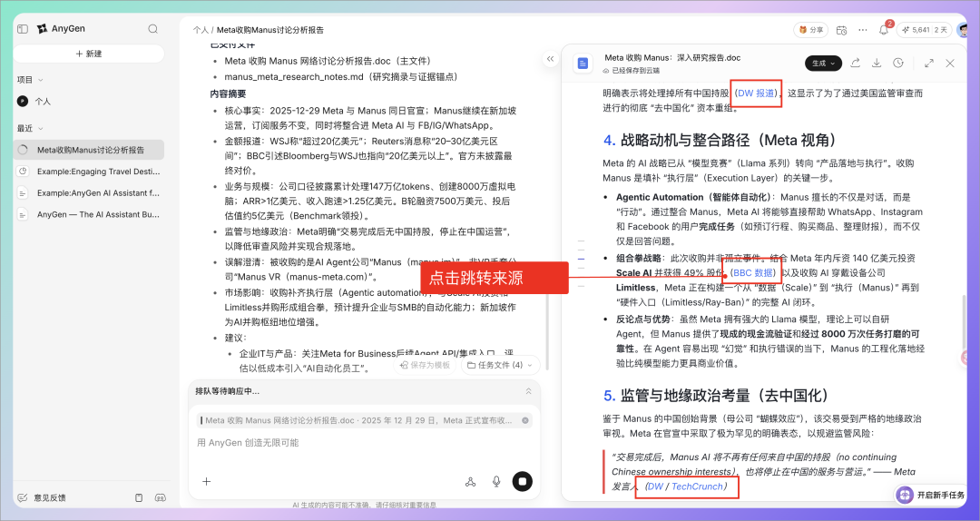Click breadcrumb title Meta收购Manus讨论分析报告
Image resolution: width=980 pixels, height=521 pixels.
tap(270, 30)
